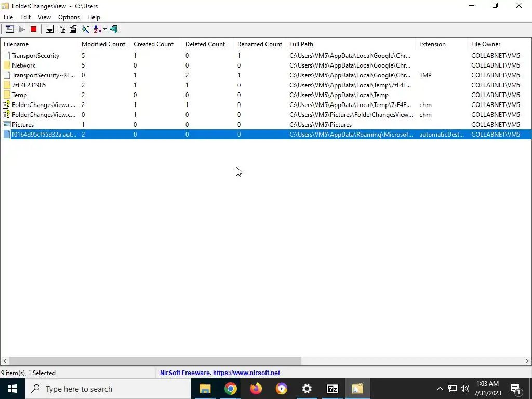This screenshot has height=399, width=532.
Task: Click the volume speaker tray icon
Action: point(465,389)
